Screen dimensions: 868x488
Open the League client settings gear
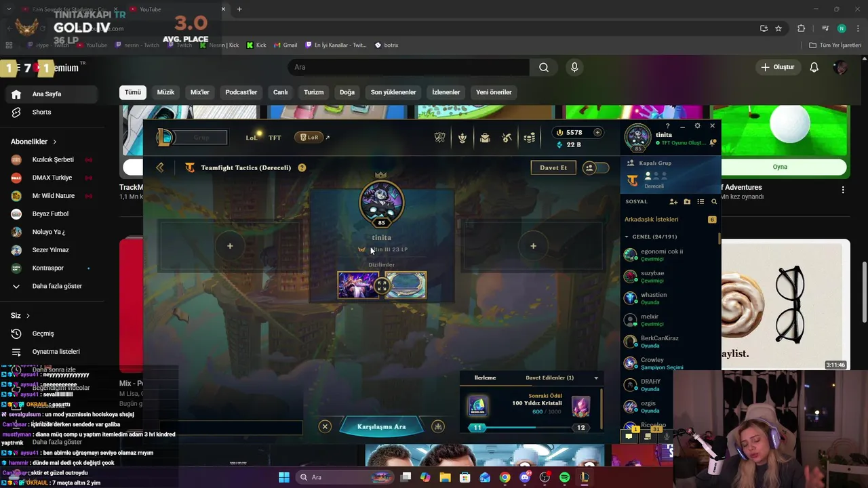(697, 126)
